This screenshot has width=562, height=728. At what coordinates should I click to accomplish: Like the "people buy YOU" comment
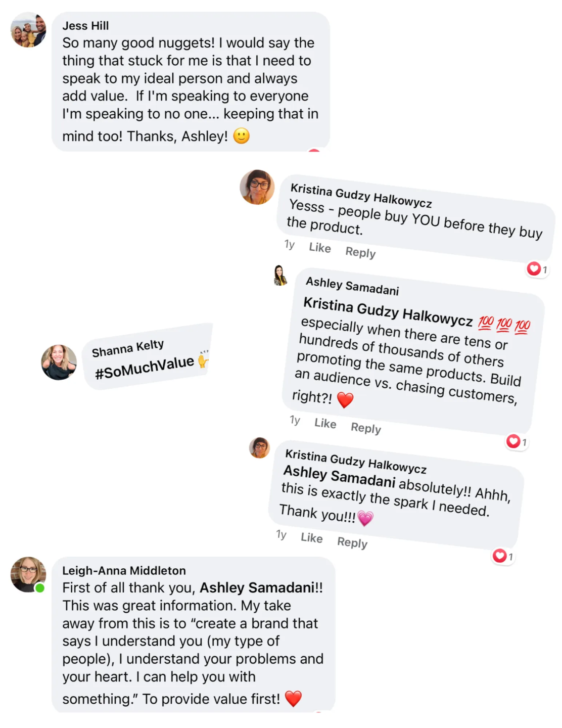320,248
